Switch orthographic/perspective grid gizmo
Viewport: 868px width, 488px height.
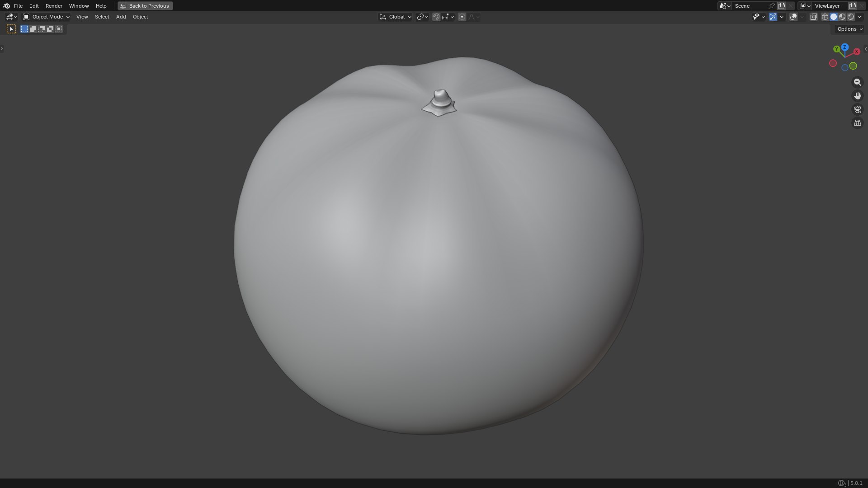click(x=857, y=123)
